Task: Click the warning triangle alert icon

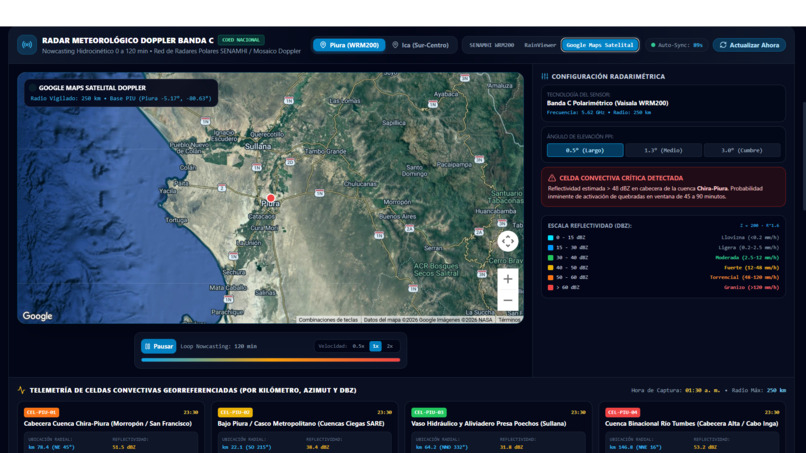Action: (552, 178)
